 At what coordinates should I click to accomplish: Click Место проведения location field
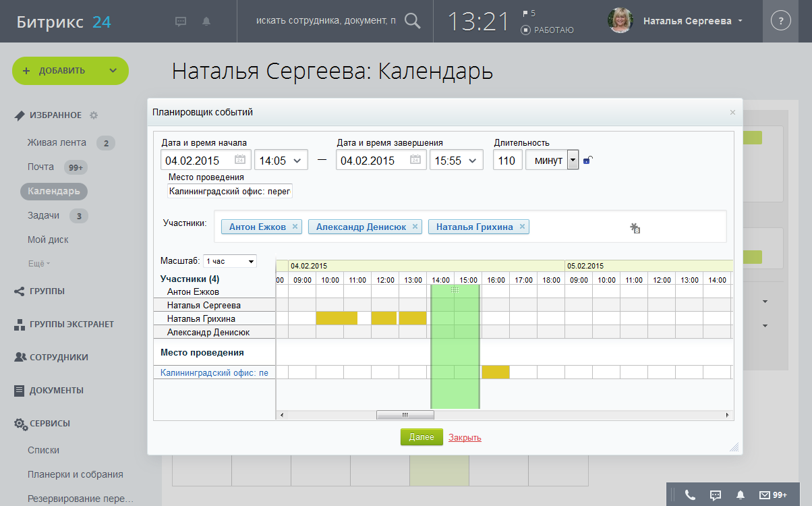[x=230, y=191]
